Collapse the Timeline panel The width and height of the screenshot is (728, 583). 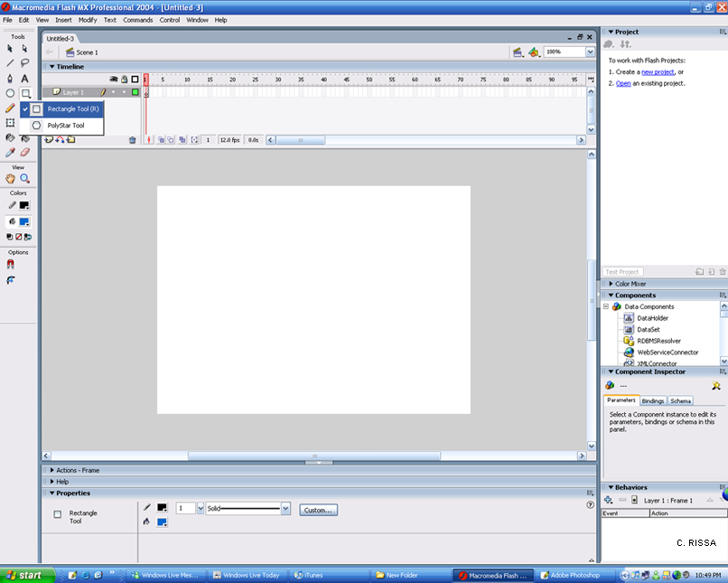pyautogui.click(x=52, y=66)
